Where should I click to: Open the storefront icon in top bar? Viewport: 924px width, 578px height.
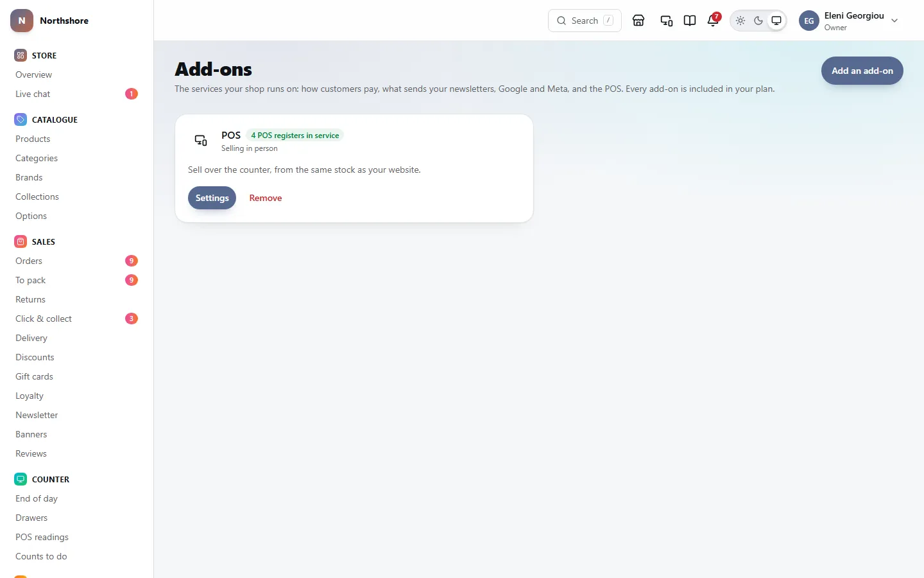pyautogui.click(x=638, y=21)
